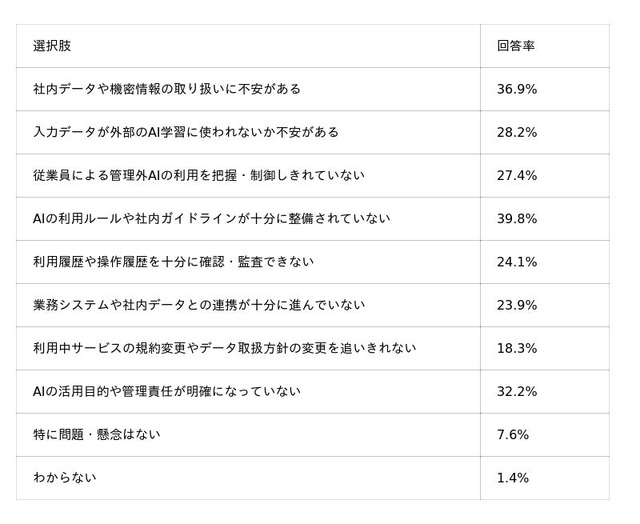Select the 従業員による管理外AI row text

tap(198, 175)
